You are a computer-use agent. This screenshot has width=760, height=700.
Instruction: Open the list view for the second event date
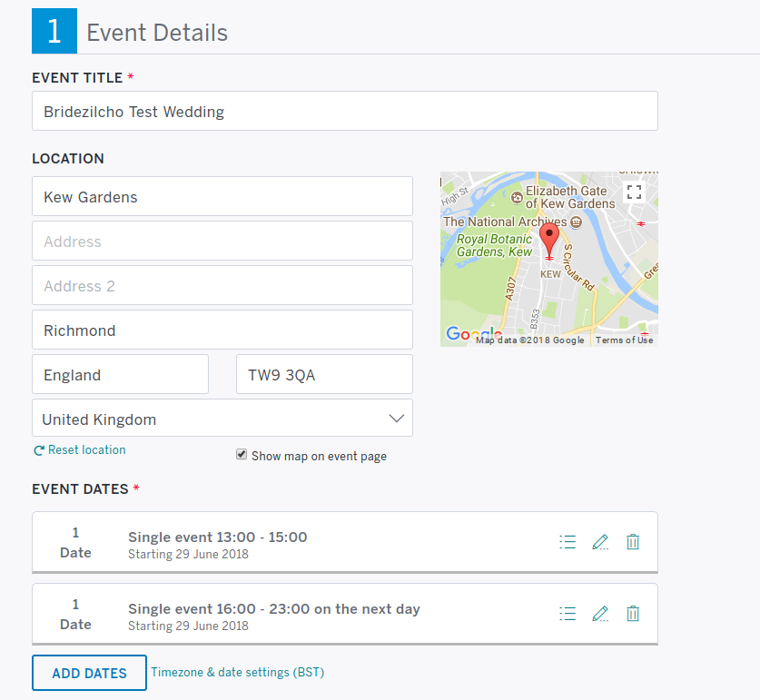point(568,613)
